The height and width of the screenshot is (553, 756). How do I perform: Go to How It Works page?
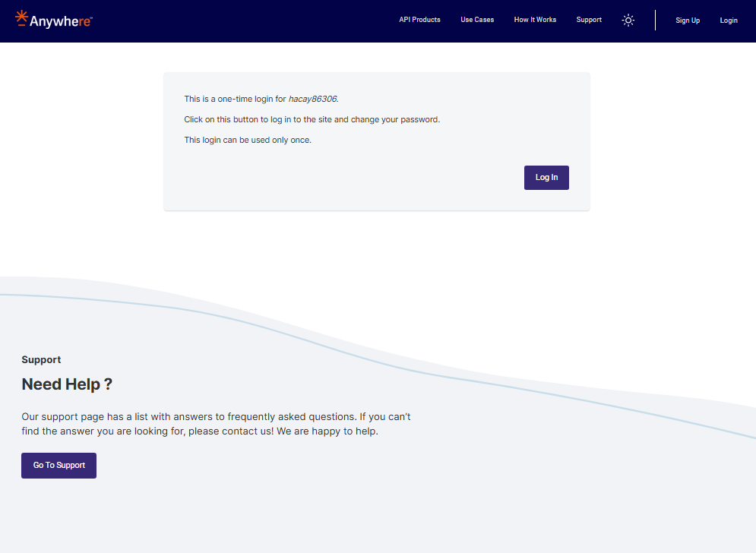(x=535, y=20)
